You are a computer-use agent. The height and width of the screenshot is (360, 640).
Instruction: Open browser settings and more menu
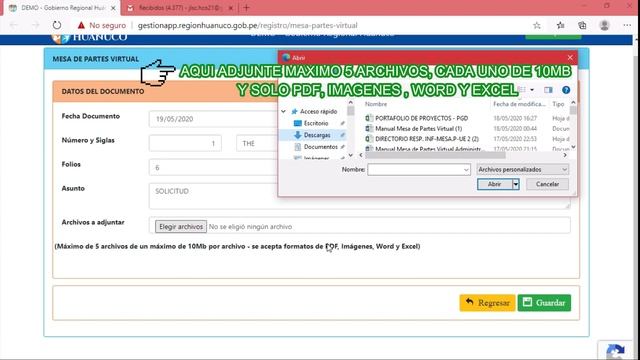[627, 25]
